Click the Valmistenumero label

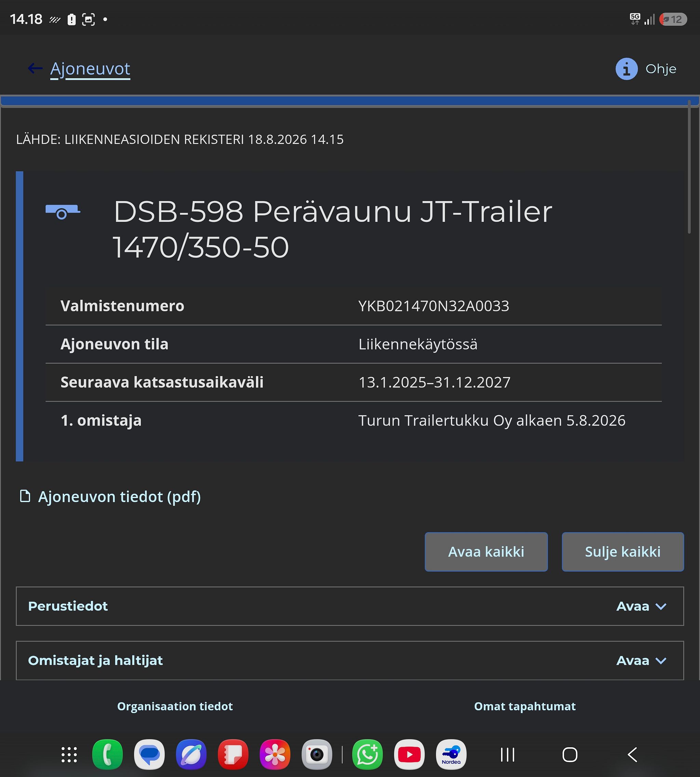[x=122, y=306]
